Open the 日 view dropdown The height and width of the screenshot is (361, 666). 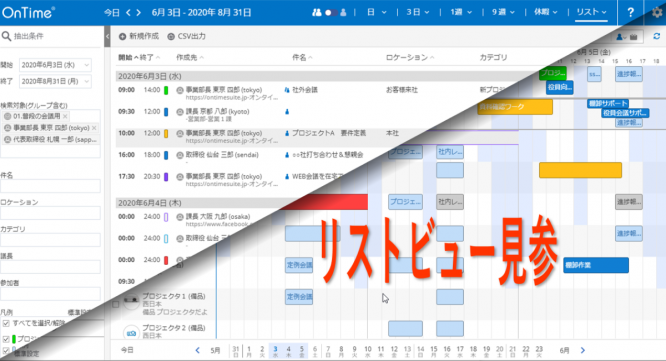[x=376, y=12]
